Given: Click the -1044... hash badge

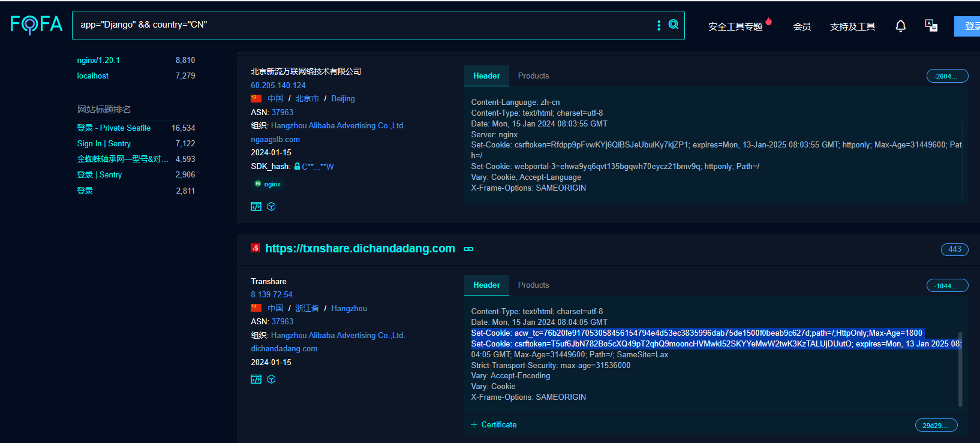Looking at the screenshot, I should [x=947, y=286].
